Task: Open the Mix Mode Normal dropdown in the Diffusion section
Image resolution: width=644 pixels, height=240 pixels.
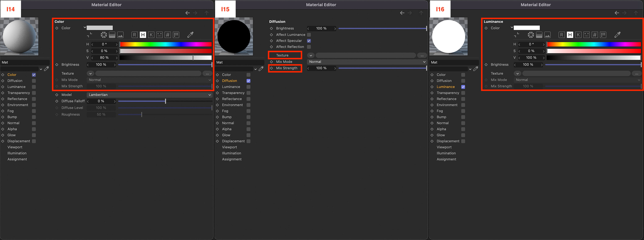Action: point(367,62)
